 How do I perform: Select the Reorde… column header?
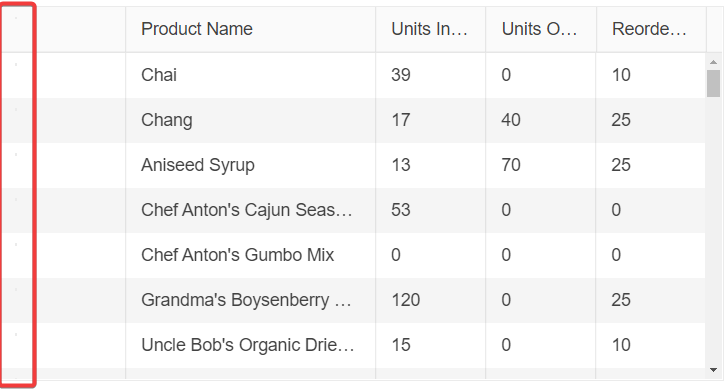coord(651,29)
